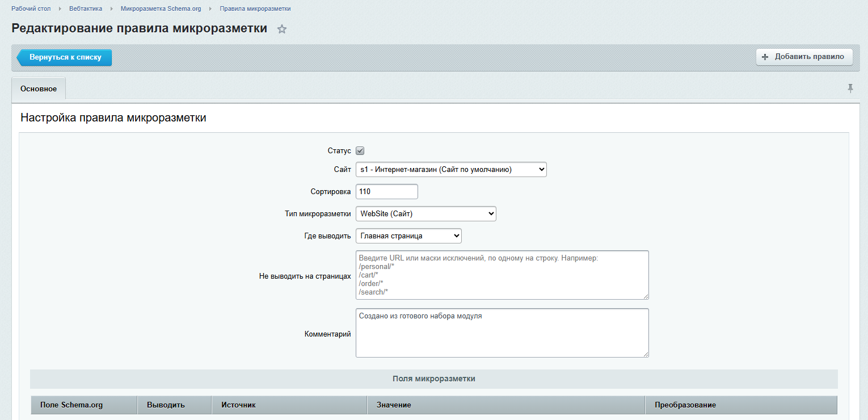868x420 pixels.
Task: Toggle the Статус checkbox
Action: [360, 151]
